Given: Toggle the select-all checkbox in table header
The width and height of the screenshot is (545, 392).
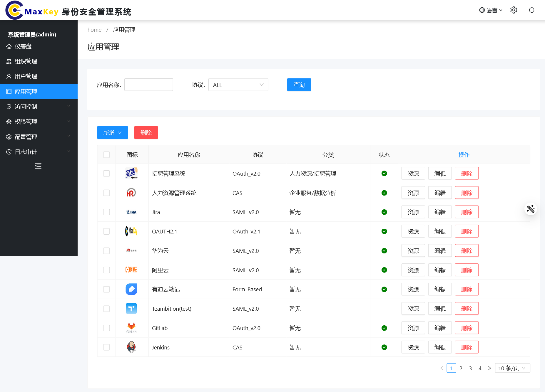Looking at the screenshot, I should tap(106, 155).
